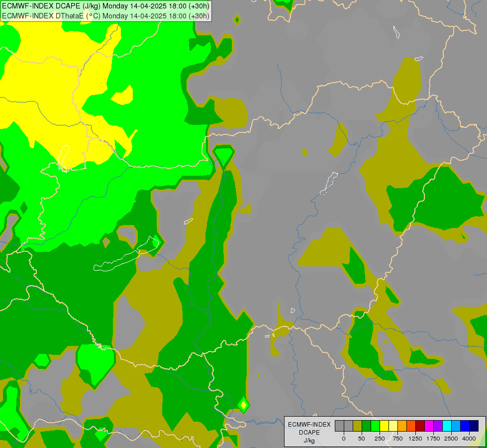Click the bright green legend swatch
The width and height of the screenshot is (487, 448).
(376, 426)
